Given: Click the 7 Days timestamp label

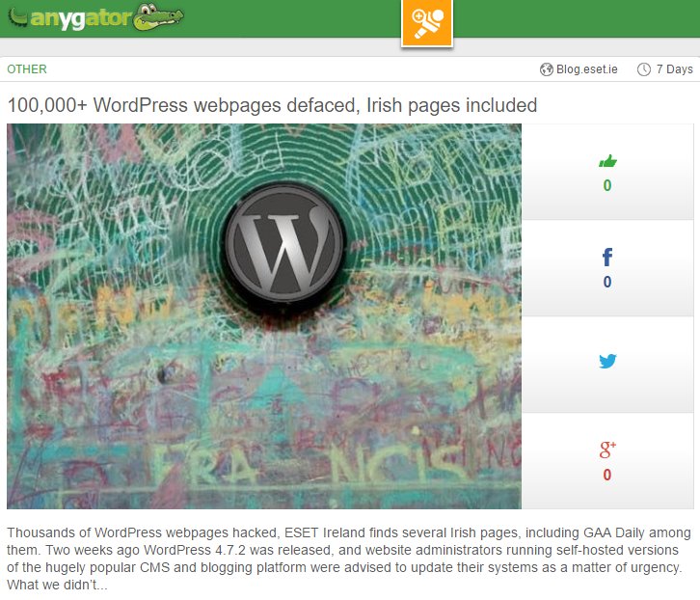Looking at the screenshot, I should 674,69.
